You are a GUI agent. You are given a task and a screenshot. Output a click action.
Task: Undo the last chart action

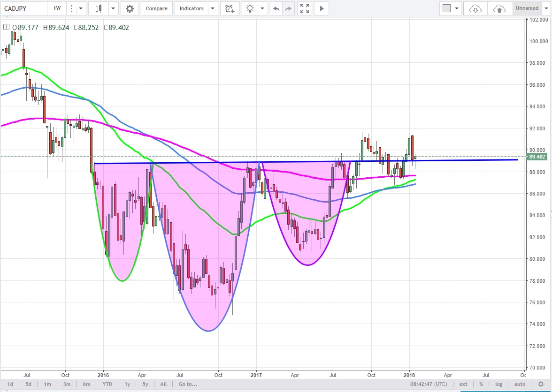click(x=276, y=8)
